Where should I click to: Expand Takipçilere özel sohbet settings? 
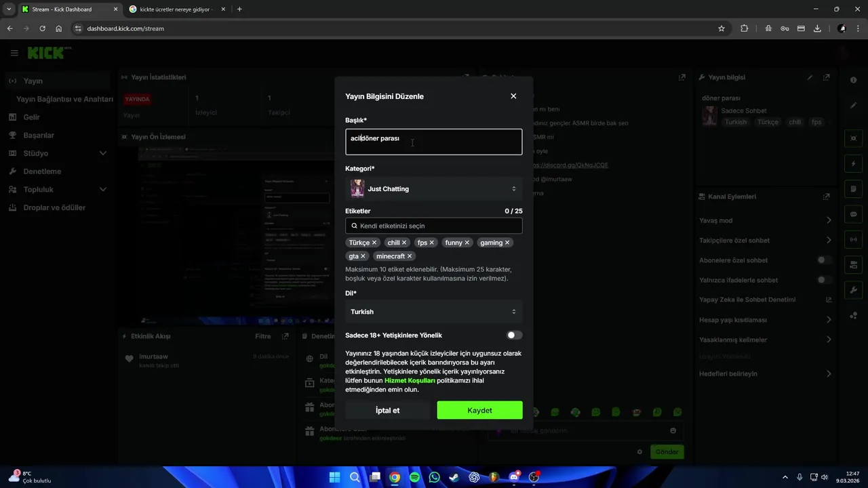click(766, 240)
